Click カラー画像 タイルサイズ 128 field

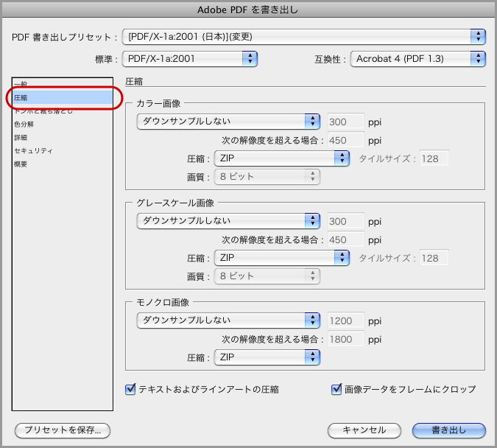[x=434, y=158]
